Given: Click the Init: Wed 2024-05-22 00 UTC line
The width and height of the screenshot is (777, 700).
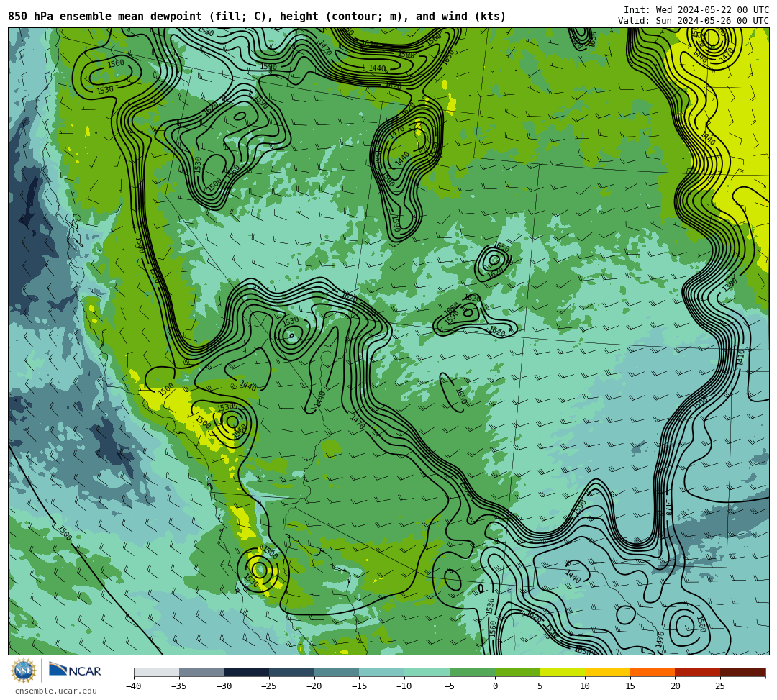Looking at the screenshot, I should 696,10.
